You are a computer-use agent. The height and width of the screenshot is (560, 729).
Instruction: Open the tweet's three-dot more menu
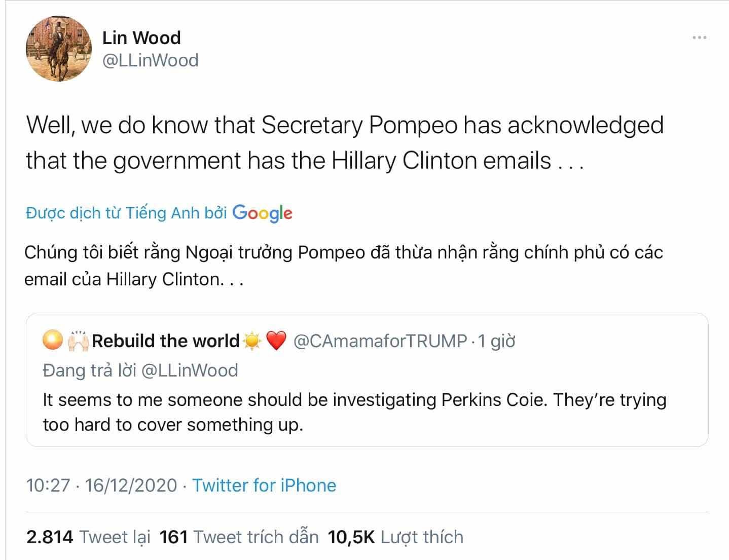coord(699,38)
